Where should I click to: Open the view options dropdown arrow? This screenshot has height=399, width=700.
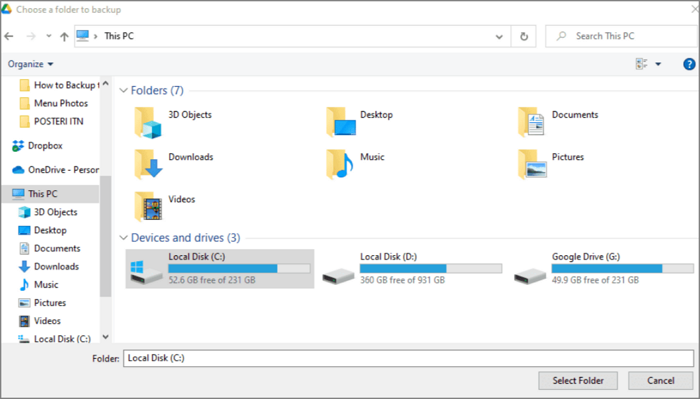pos(658,64)
